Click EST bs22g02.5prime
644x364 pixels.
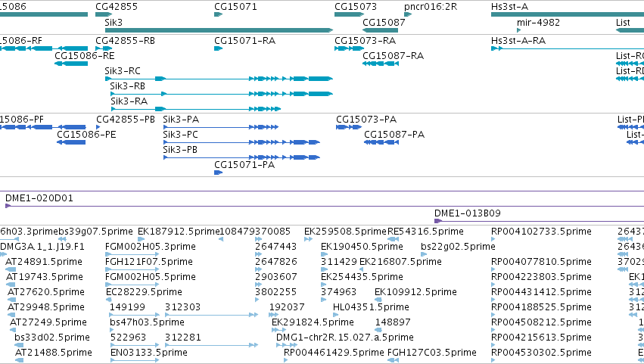point(458,247)
